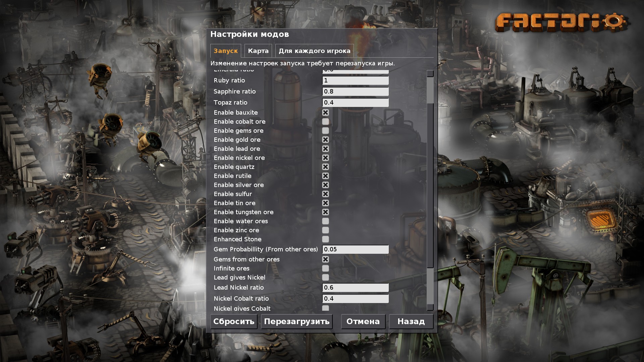Disable the Enable bauxite checkbox
This screenshot has width=644, height=362.
tap(325, 113)
